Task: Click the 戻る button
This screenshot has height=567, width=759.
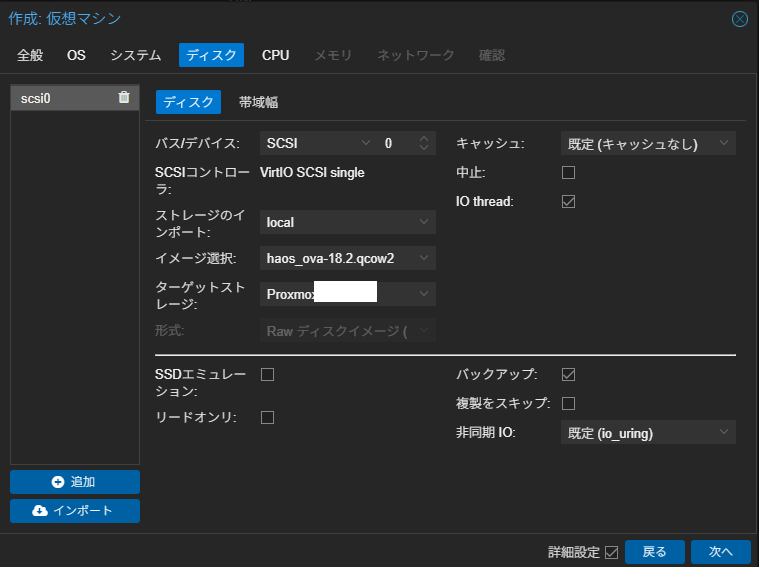Action: point(654,552)
